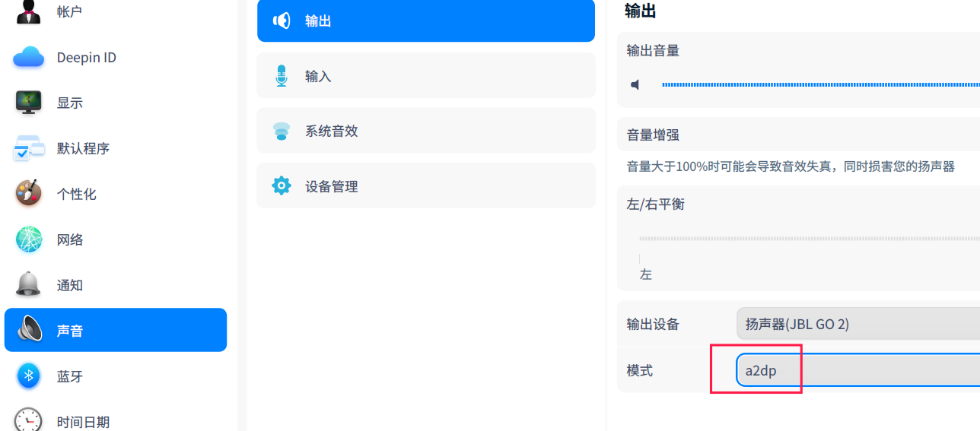Click the 输出 section heading

coord(640,11)
